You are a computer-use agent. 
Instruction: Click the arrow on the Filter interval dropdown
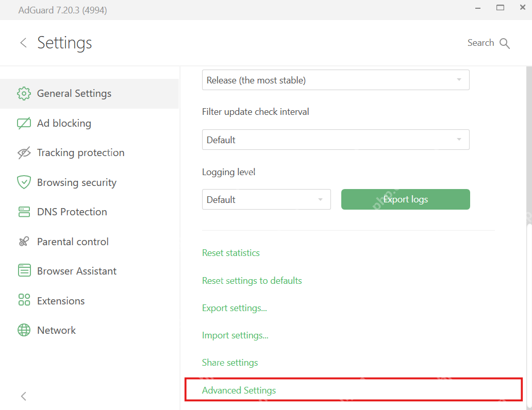click(x=459, y=140)
